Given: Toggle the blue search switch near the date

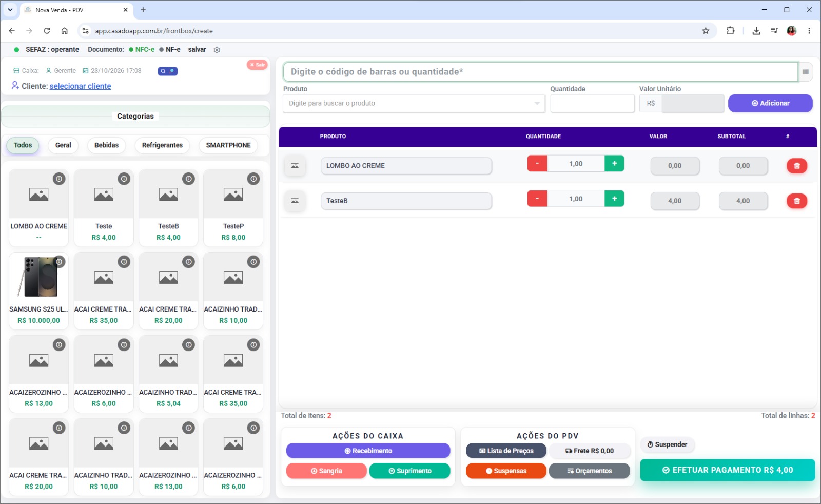Looking at the screenshot, I should tap(168, 71).
